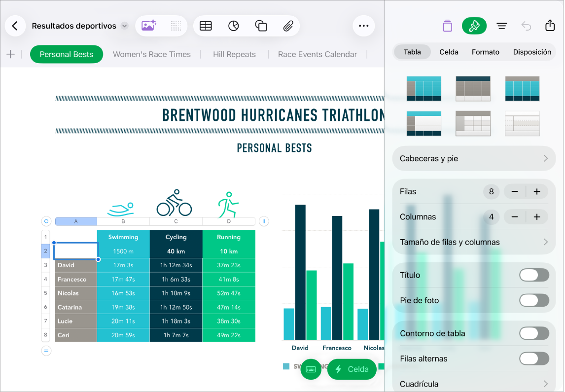Insert a table using the table icon
The height and width of the screenshot is (392, 565).
pyautogui.click(x=206, y=26)
